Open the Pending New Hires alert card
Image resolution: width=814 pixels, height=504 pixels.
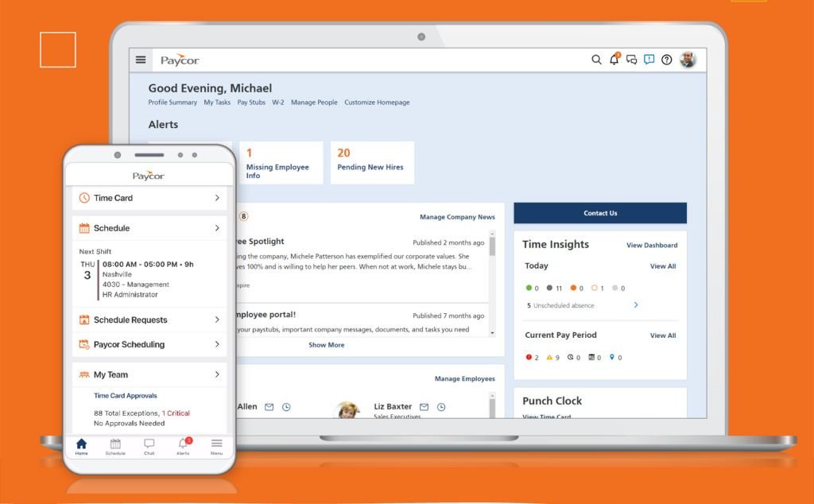tap(372, 162)
